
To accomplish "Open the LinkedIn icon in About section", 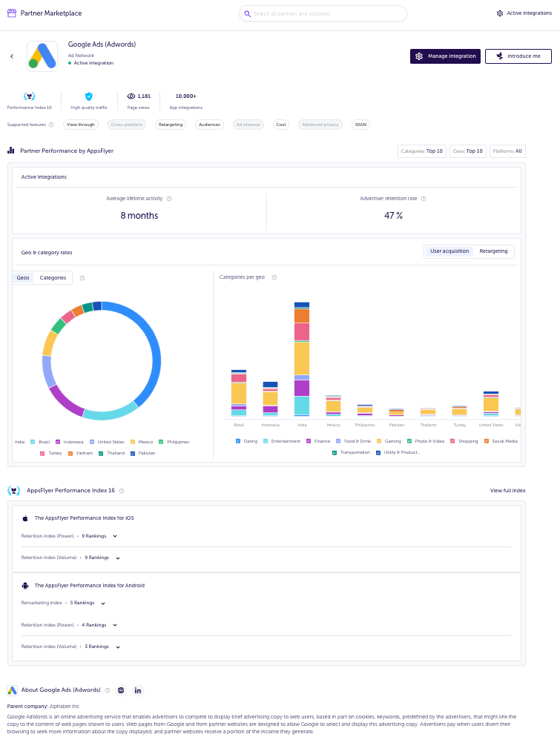I will 138,690.
